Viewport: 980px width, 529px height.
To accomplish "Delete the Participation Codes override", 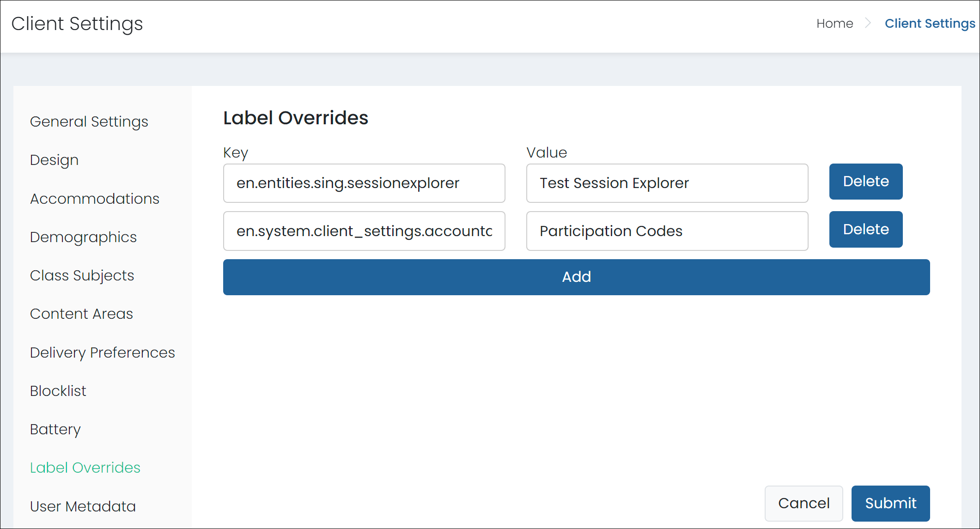I will click(865, 229).
